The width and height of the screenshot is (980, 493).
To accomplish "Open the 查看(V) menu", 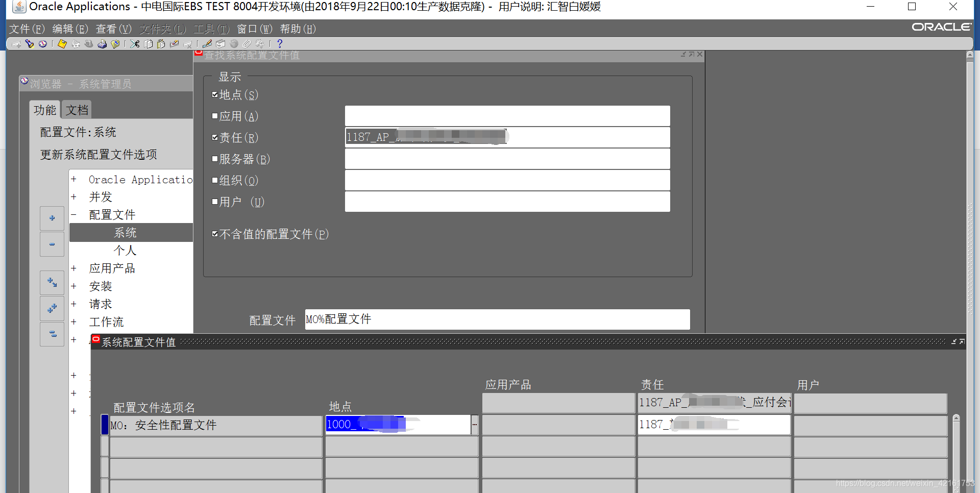I will 114,29.
